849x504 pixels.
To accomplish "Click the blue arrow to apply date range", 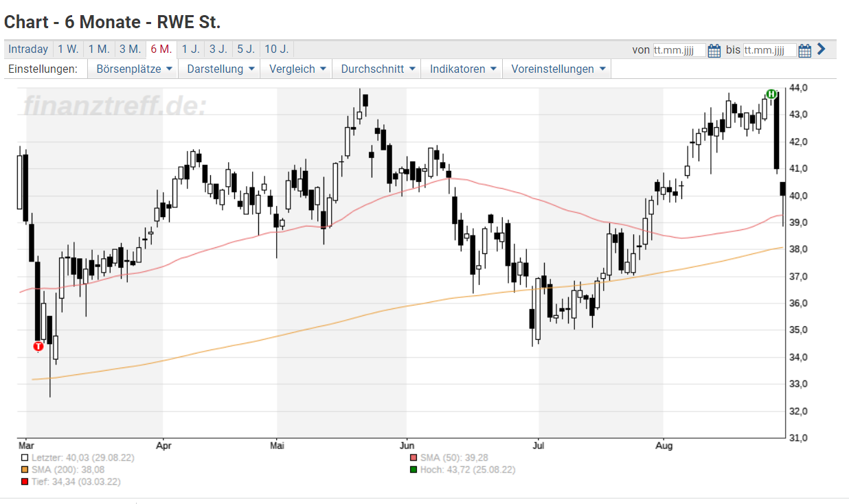I will (821, 49).
